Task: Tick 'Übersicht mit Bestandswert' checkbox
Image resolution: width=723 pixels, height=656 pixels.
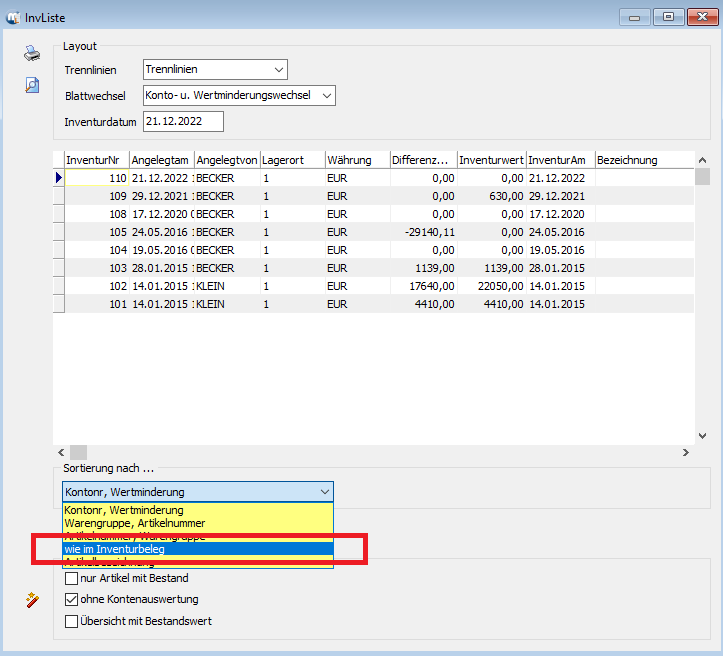Action: click(x=71, y=621)
